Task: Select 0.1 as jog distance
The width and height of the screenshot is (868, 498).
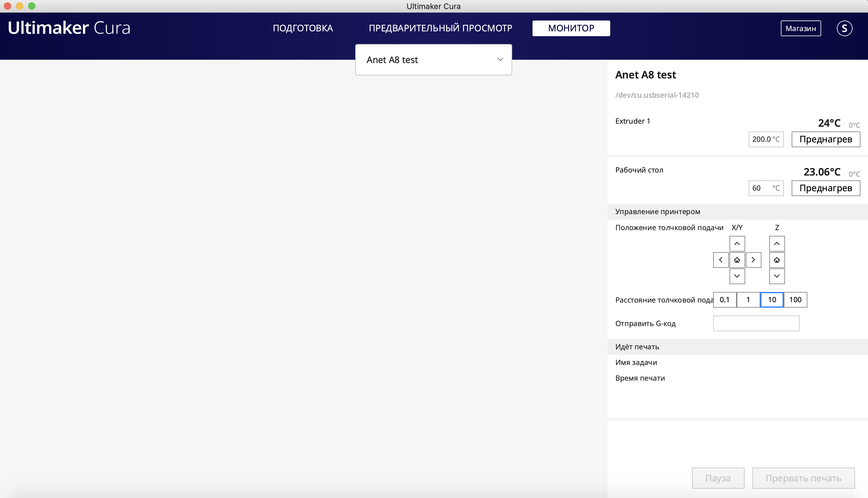Action: (x=725, y=300)
